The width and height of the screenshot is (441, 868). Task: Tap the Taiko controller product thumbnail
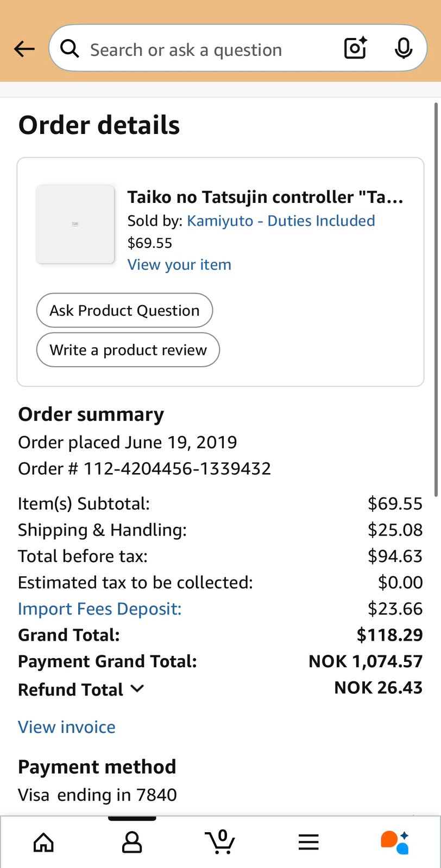coord(75,224)
